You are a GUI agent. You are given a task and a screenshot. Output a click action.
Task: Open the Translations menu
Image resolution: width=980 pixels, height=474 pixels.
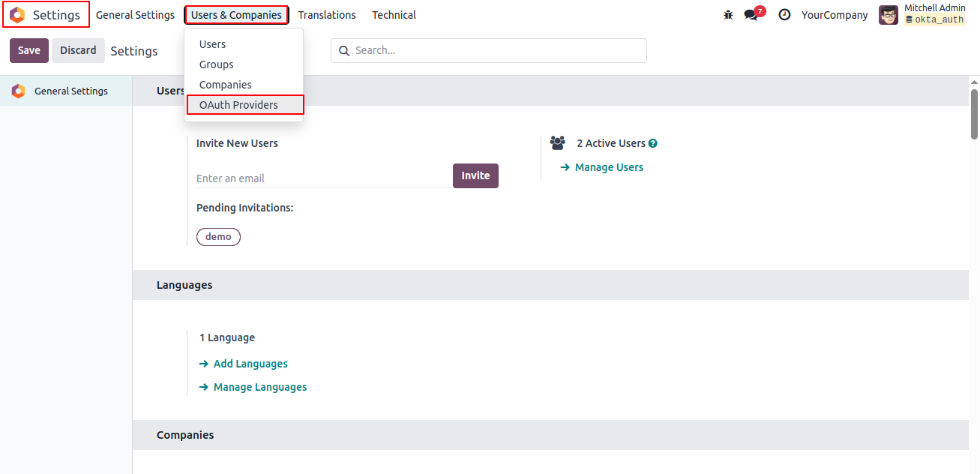[327, 15]
